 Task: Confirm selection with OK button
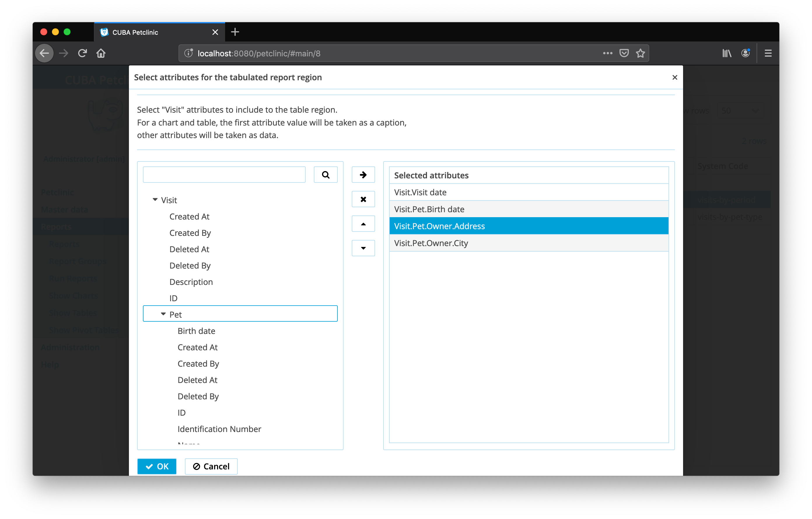(x=157, y=466)
